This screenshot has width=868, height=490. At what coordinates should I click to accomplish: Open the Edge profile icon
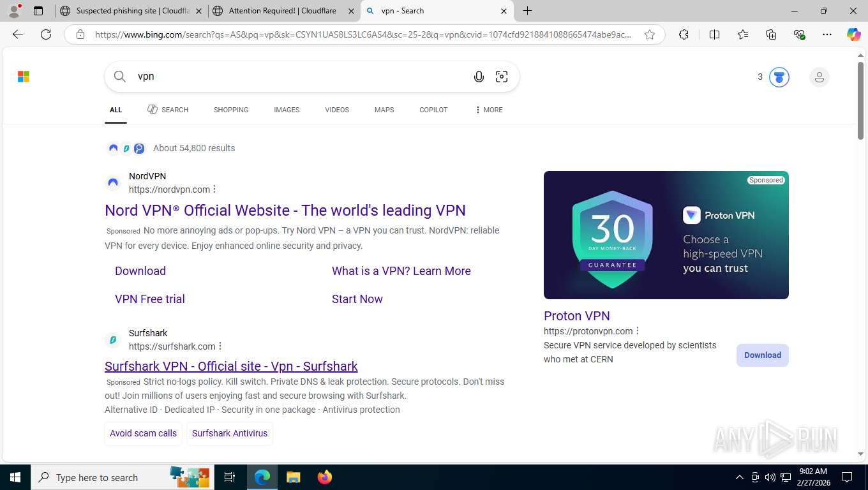click(x=14, y=11)
